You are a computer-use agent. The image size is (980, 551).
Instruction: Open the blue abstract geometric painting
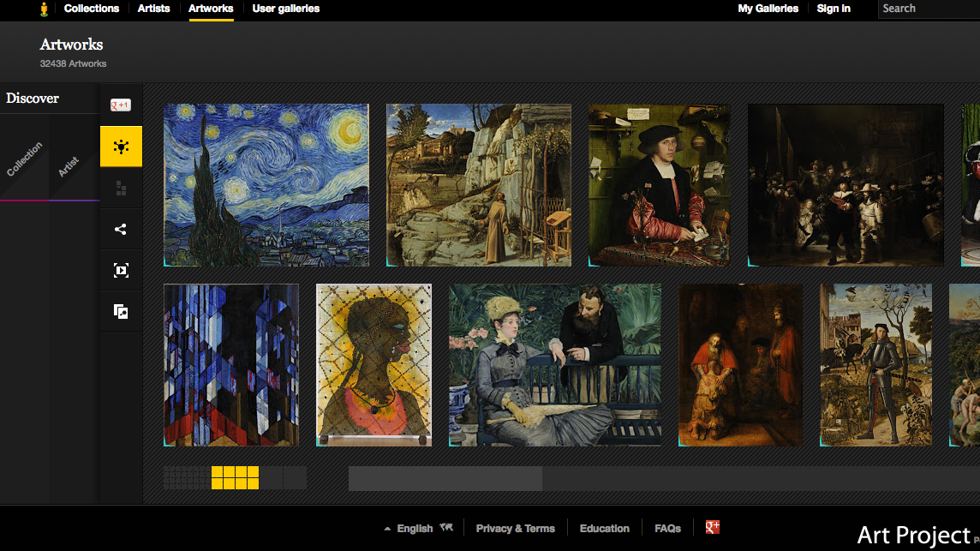231,365
